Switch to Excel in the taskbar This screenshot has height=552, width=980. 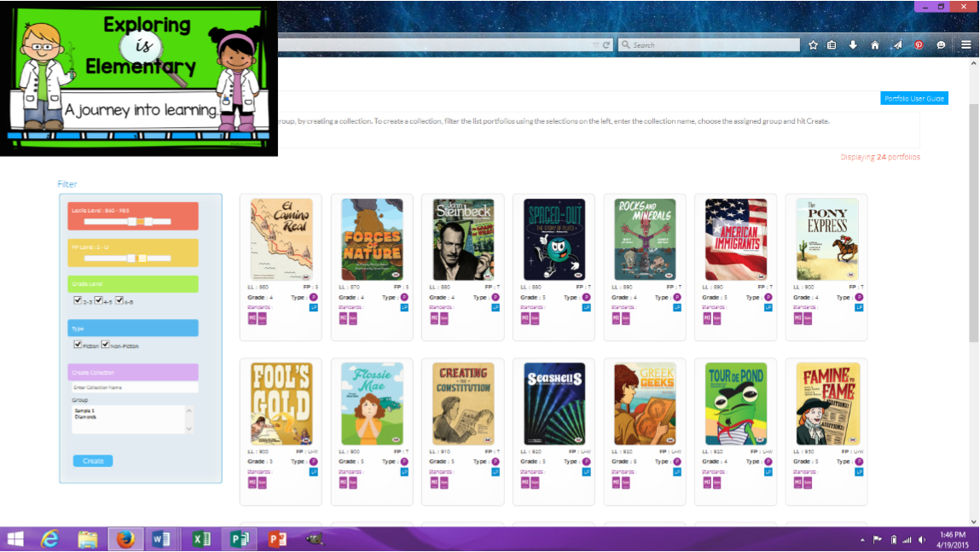[201, 539]
